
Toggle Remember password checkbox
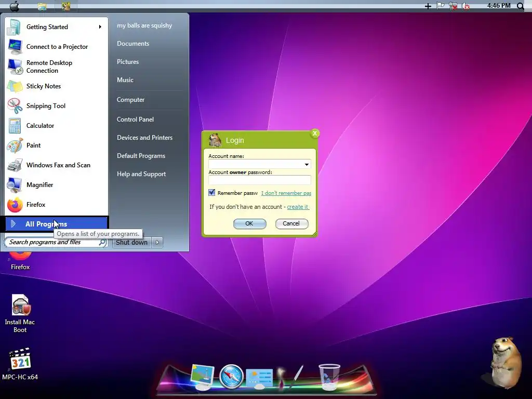tap(212, 193)
